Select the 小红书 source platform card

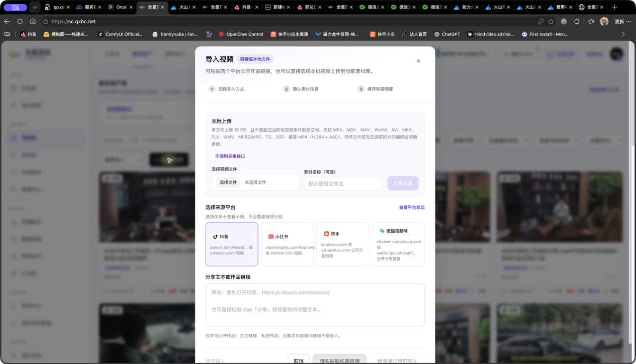(x=287, y=244)
